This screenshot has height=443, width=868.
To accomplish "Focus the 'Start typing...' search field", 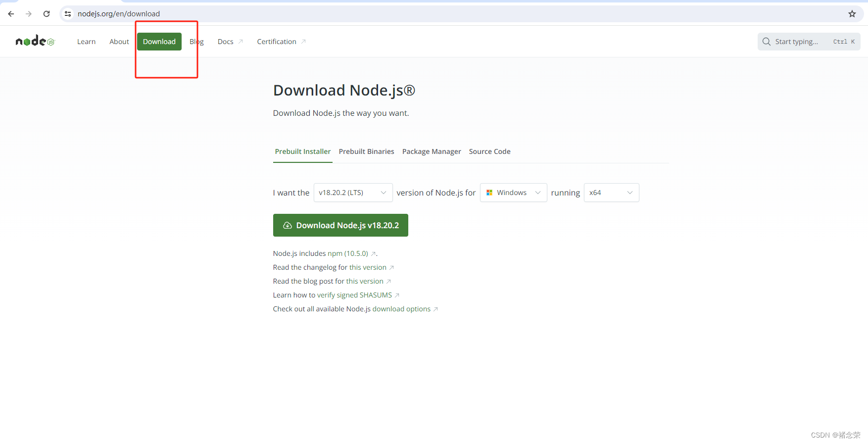I will (809, 42).
